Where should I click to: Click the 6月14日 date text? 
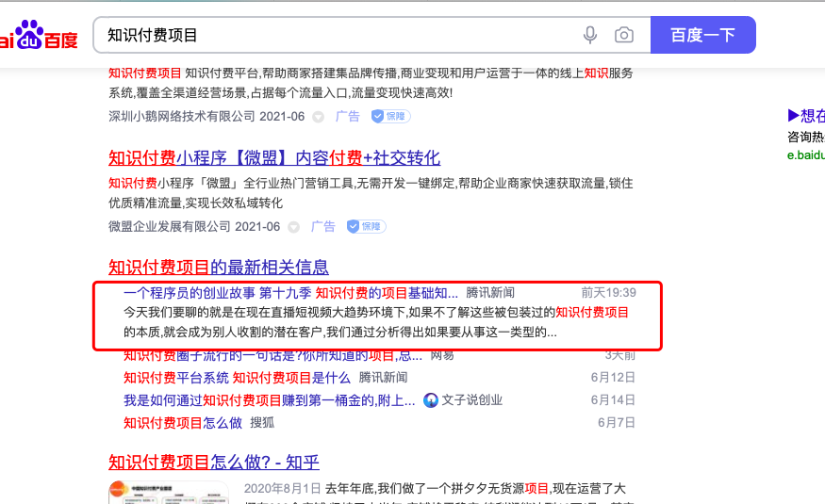[x=613, y=400]
